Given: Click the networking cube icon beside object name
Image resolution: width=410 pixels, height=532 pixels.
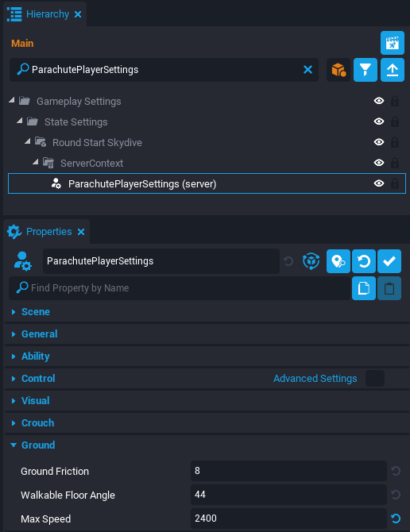Looking at the screenshot, I should pos(311,261).
